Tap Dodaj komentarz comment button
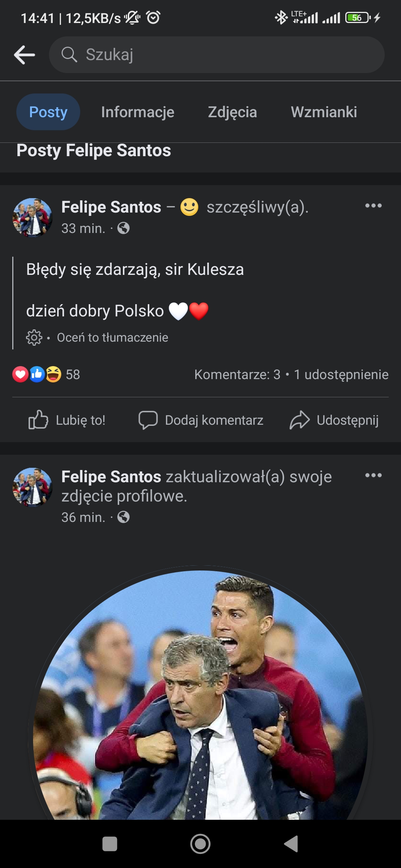401x868 pixels. coord(201,420)
